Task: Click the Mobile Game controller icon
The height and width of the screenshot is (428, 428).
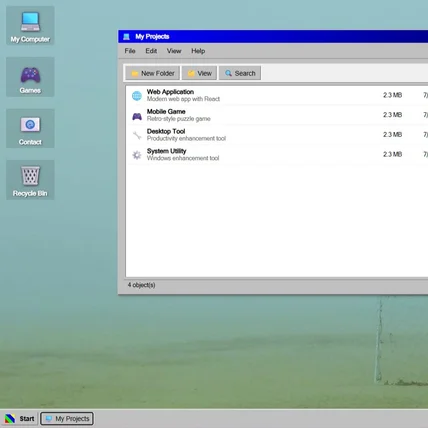Action: coord(137,116)
